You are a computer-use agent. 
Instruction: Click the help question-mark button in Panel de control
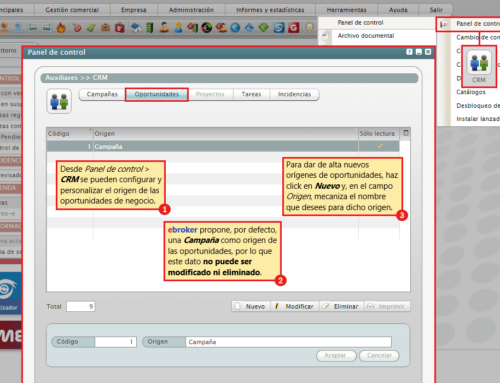pyautogui.click(x=409, y=52)
